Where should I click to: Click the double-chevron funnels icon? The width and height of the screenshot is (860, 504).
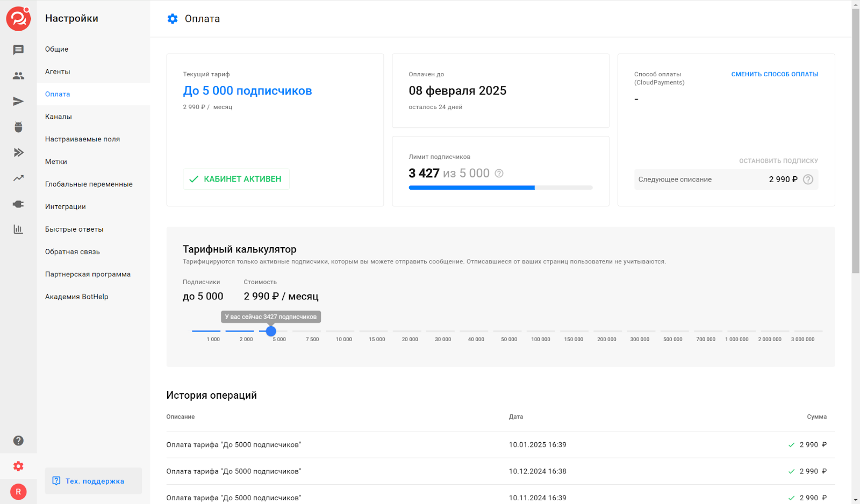(18, 153)
